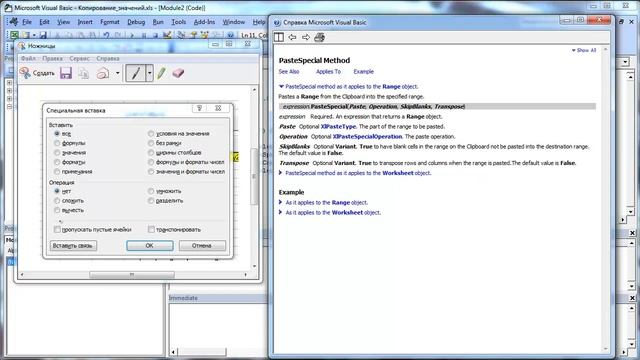Open the File menu in Visual Basic

[27, 22]
